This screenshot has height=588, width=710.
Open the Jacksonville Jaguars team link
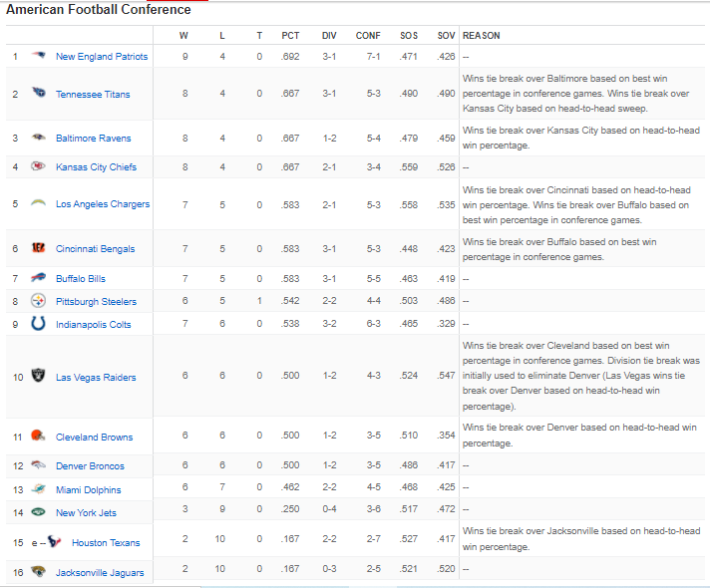pos(100,573)
